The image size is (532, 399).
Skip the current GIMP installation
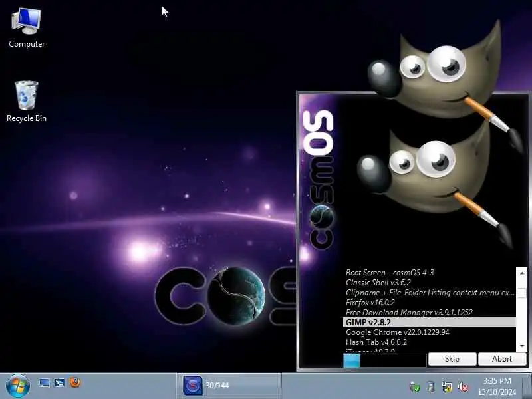coord(452,359)
